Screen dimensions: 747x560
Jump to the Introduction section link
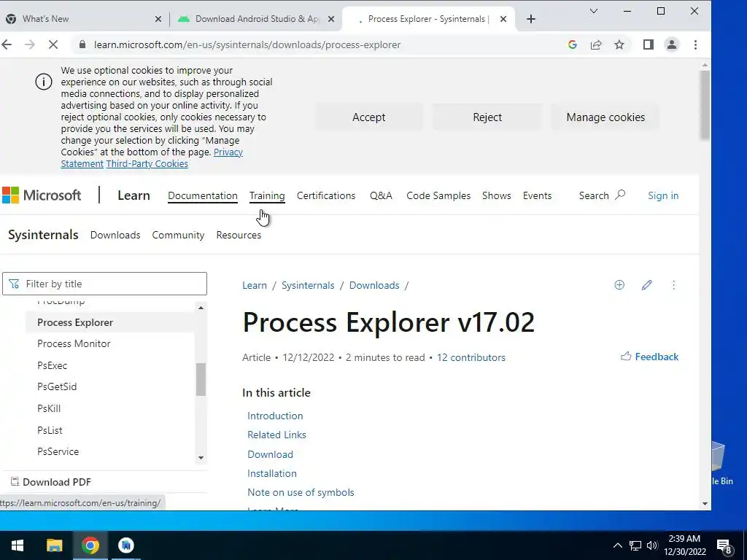pos(275,416)
